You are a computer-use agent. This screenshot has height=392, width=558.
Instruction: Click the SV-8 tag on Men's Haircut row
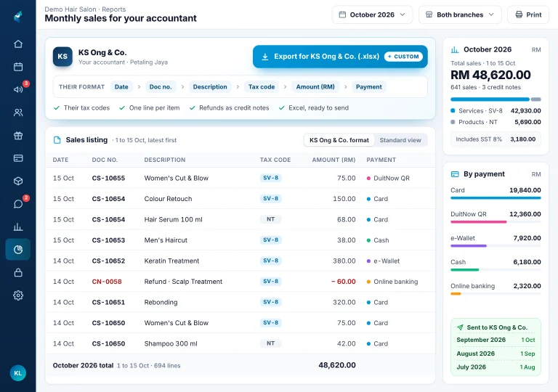tap(271, 240)
